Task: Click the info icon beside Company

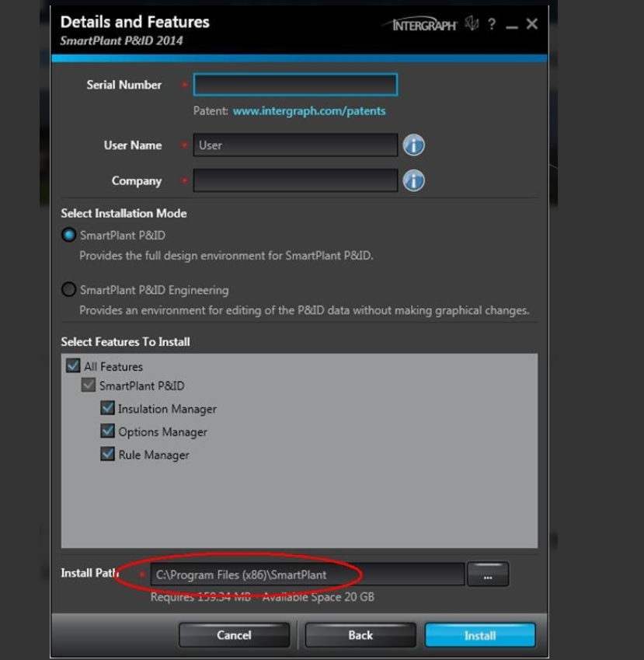Action: point(413,180)
